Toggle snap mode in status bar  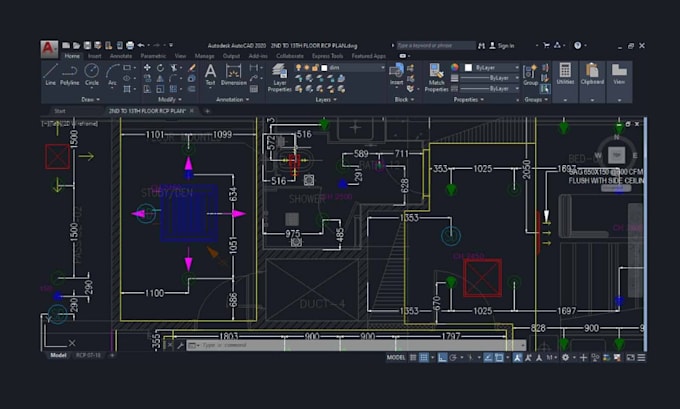424,357
